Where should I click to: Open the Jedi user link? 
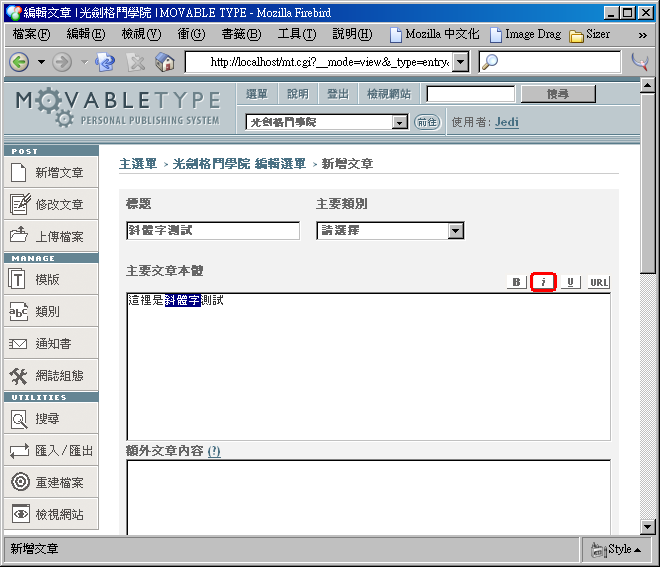coord(507,122)
